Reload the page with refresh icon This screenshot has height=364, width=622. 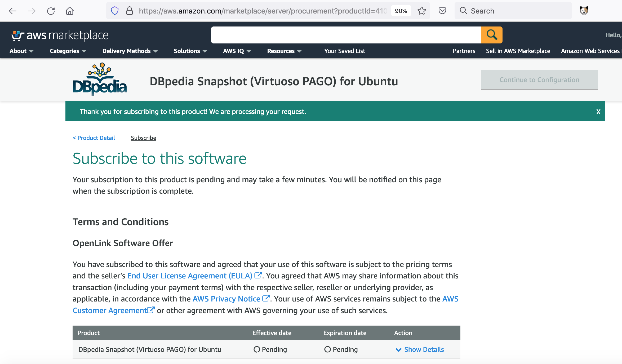[x=51, y=11]
